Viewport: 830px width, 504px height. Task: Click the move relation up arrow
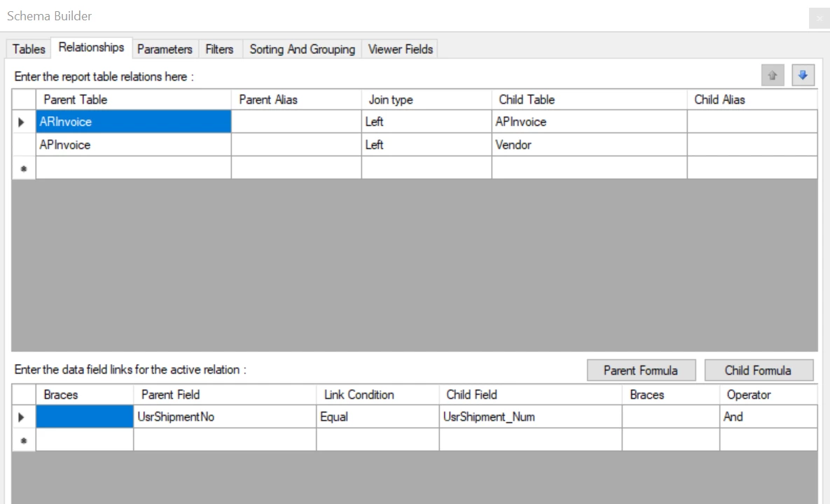(771, 75)
